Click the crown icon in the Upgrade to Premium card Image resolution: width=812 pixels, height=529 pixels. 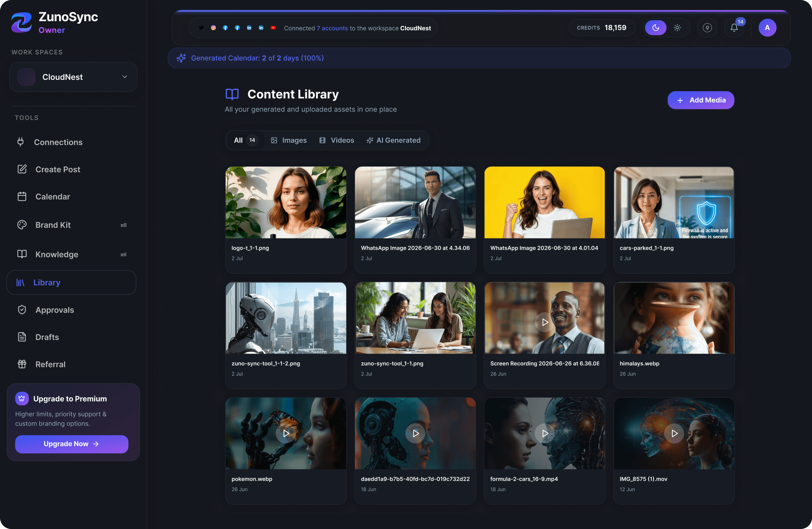[22, 399]
